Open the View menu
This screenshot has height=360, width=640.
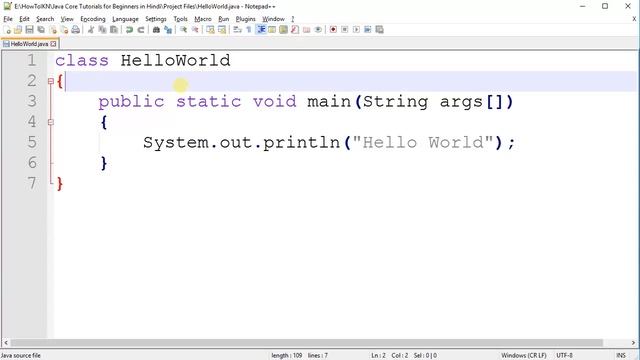(x=67, y=19)
